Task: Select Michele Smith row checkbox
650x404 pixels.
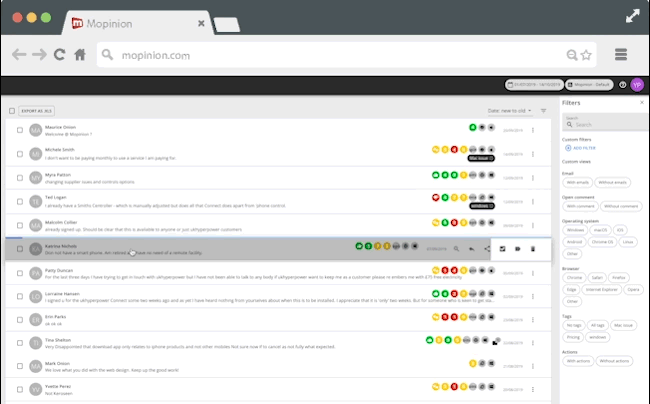Action: click(19, 154)
